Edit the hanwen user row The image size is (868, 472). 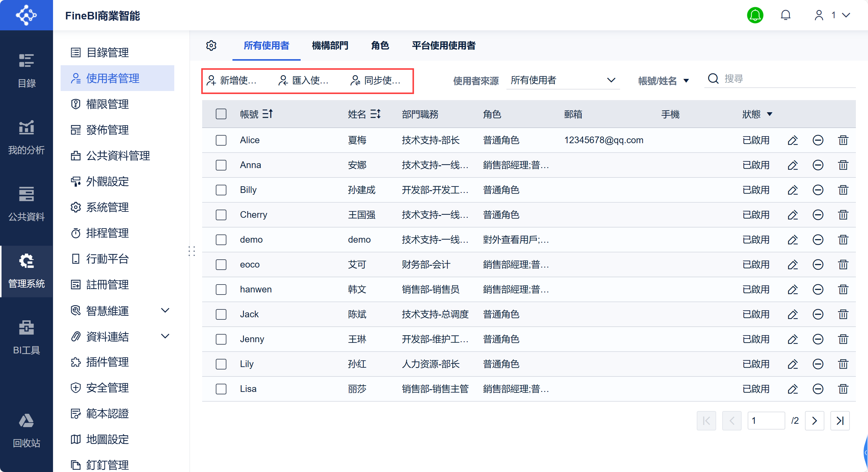pyautogui.click(x=793, y=290)
